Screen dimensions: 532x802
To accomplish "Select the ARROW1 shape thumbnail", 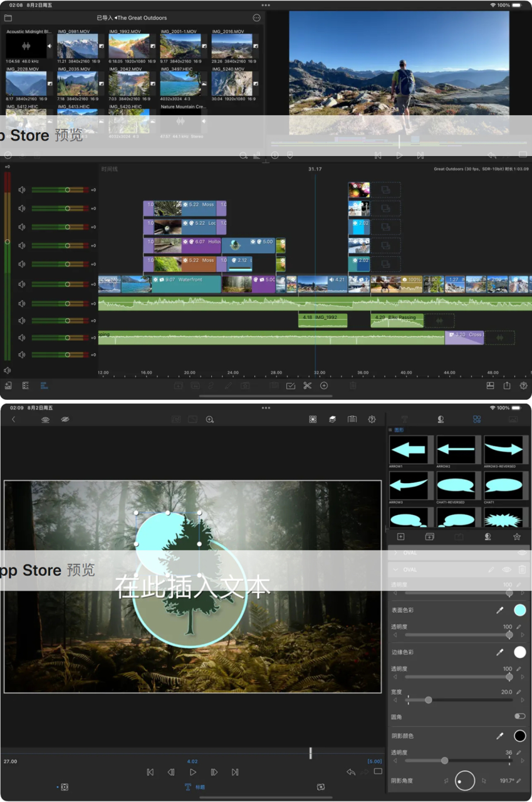I will (x=412, y=449).
